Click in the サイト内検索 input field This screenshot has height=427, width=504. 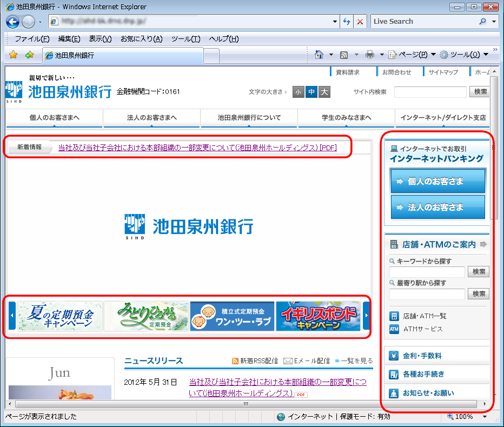point(430,92)
